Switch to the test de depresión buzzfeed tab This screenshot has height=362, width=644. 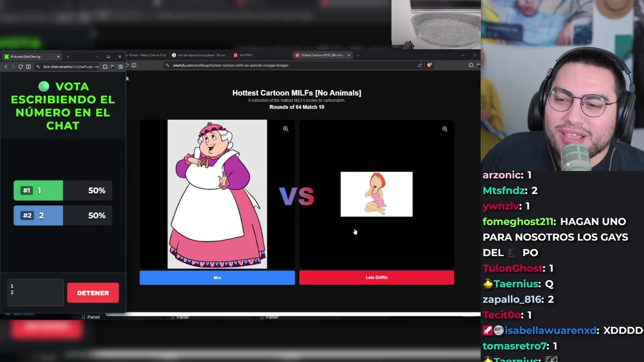[199, 55]
